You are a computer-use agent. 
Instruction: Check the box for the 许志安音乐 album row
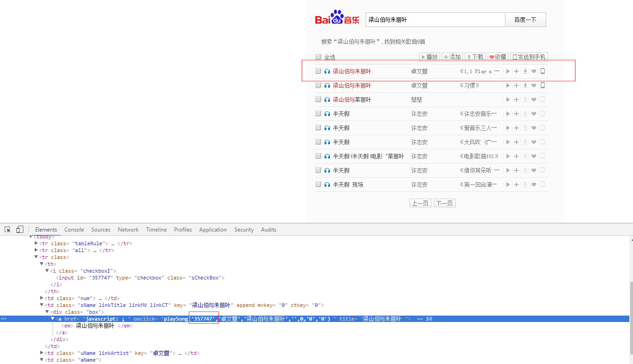click(318, 113)
